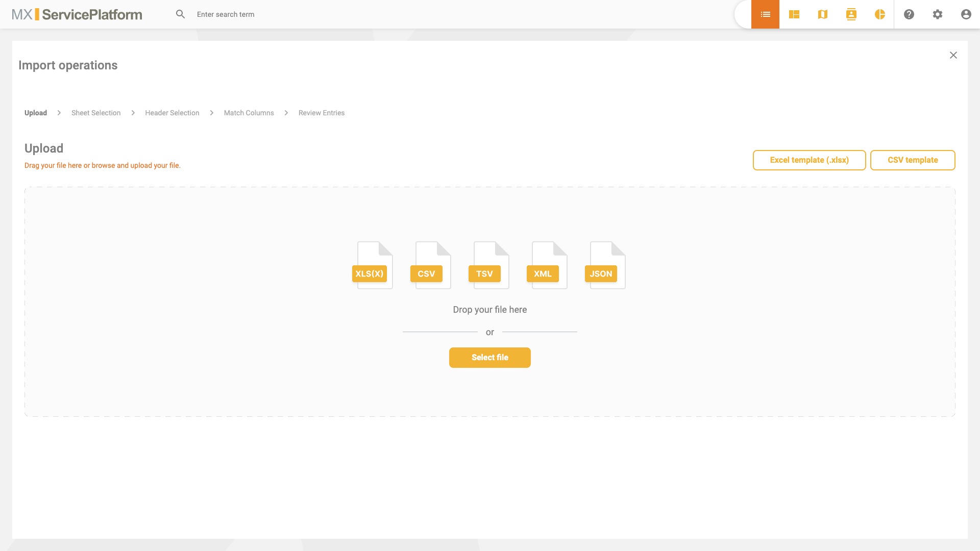Viewport: 980px width, 551px height.
Task: Click the XLS(X) file type icon
Action: tap(373, 265)
